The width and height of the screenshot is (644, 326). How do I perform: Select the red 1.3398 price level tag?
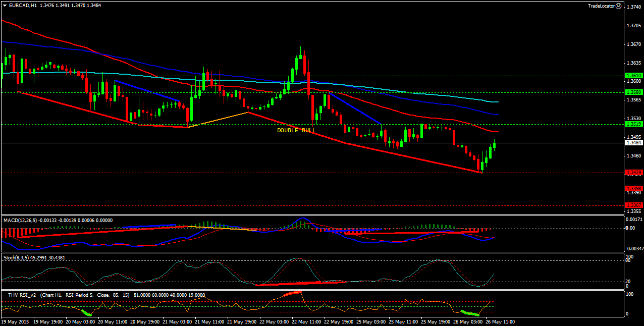[x=633, y=189]
